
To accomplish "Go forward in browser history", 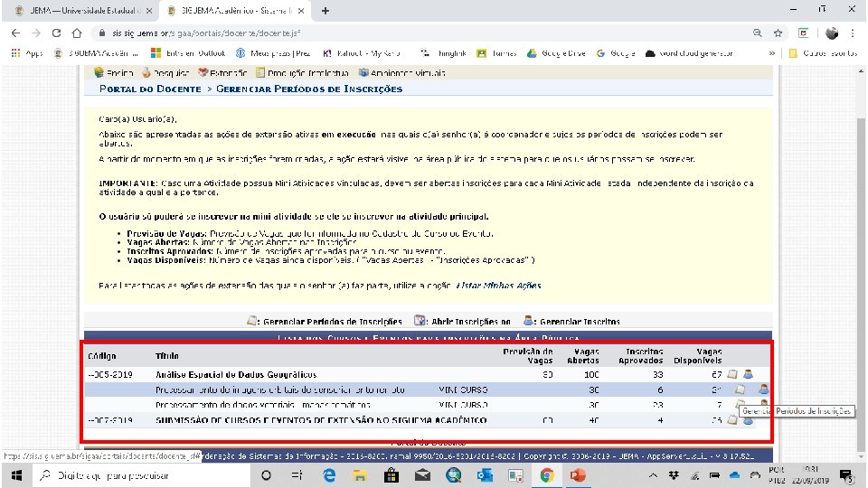I will click(x=36, y=33).
